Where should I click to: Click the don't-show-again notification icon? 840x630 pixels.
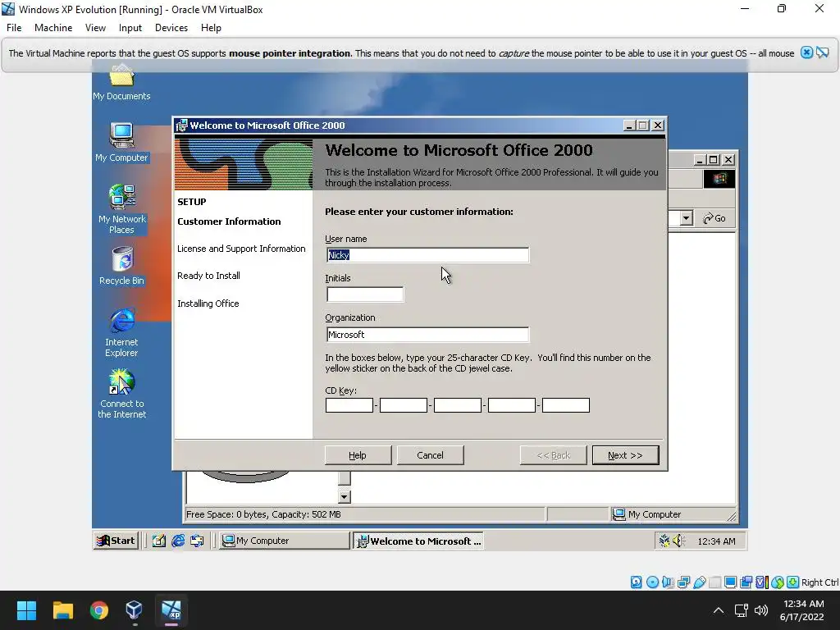[823, 52]
